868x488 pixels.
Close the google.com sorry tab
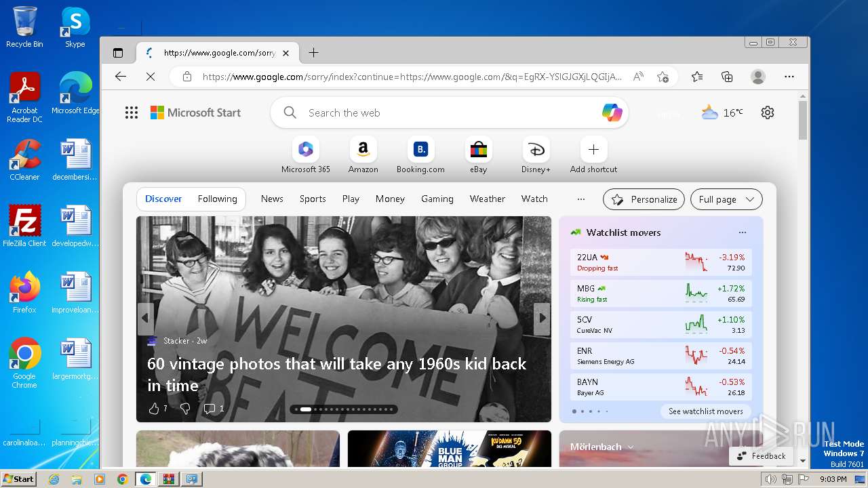coord(285,53)
